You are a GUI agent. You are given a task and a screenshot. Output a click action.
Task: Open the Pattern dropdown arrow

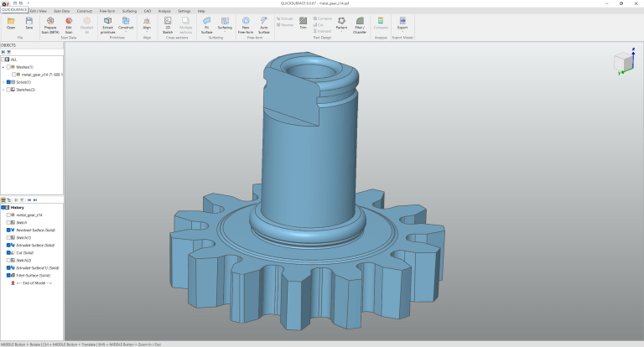341,32
